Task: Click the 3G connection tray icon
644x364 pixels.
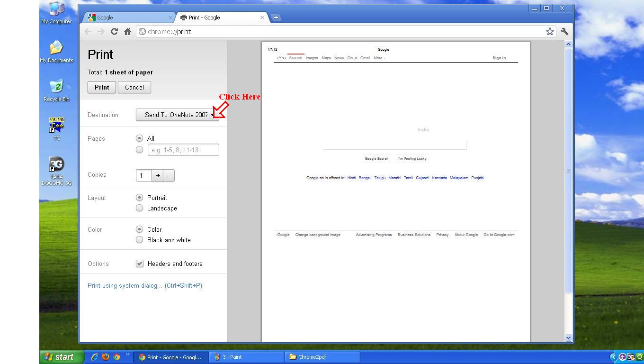Action: (x=631, y=357)
